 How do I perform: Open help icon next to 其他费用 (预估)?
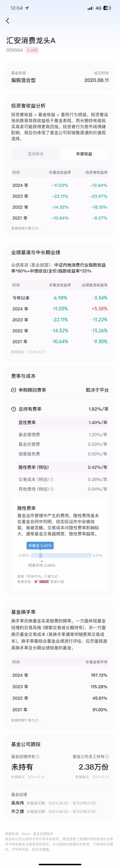[52, 489]
